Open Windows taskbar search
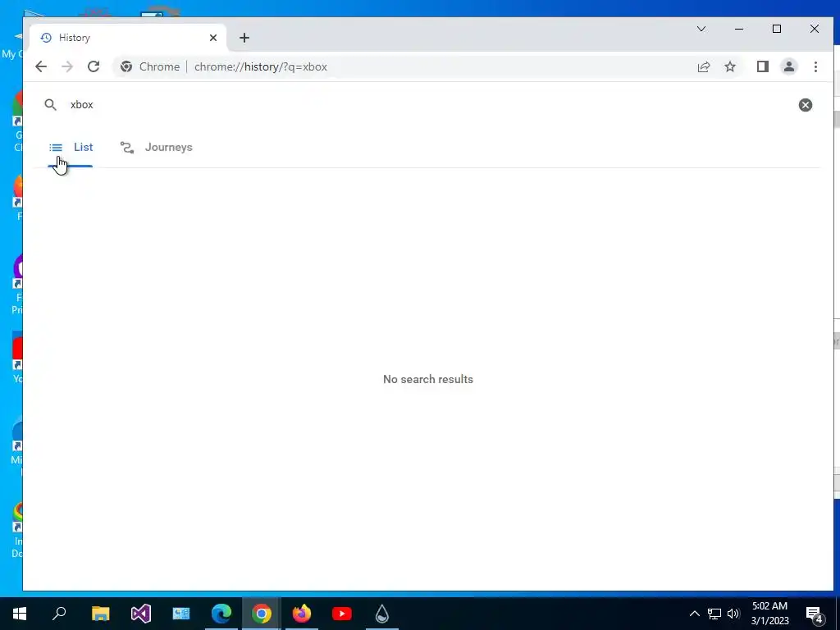 click(59, 614)
